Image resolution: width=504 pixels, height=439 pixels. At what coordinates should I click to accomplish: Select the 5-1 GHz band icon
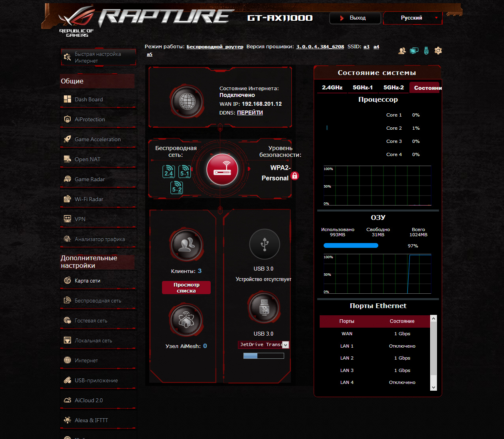(184, 172)
